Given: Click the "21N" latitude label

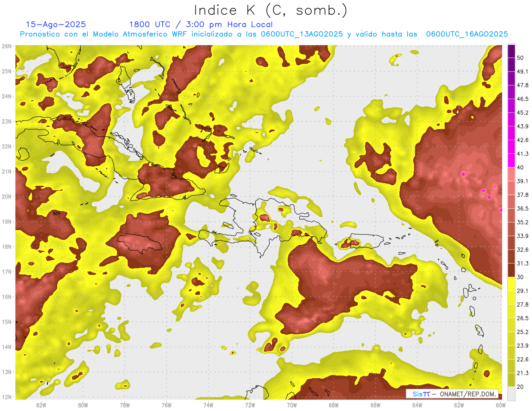Looking at the screenshot, I should 6,172.
